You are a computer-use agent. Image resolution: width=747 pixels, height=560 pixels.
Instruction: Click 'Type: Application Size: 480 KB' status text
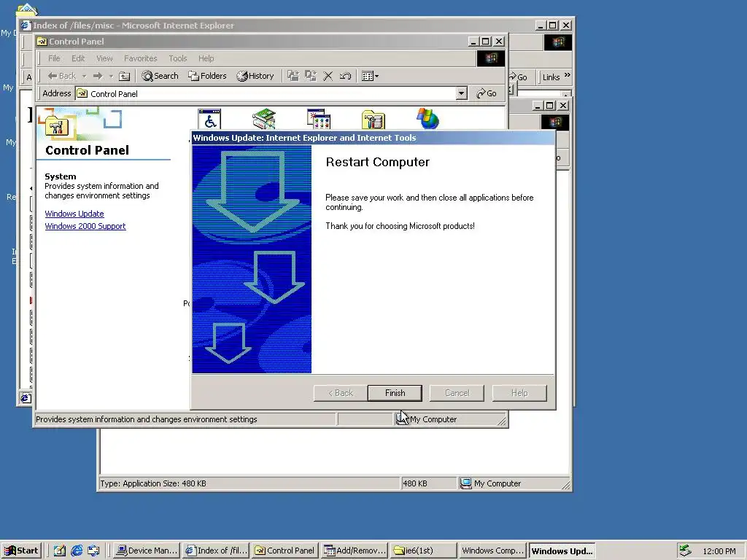click(x=153, y=483)
